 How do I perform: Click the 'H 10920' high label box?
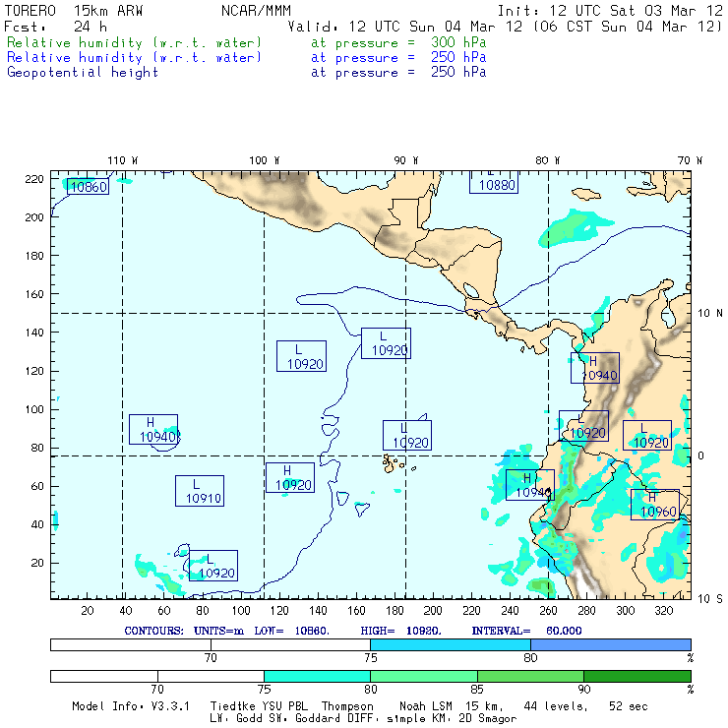pos(290,478)
